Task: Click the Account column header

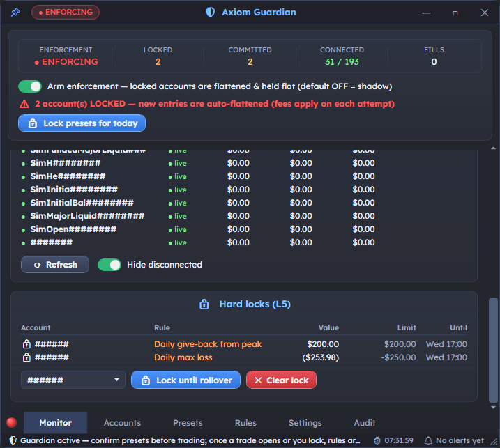Action: pyautogui.click(x=36, y=327)
